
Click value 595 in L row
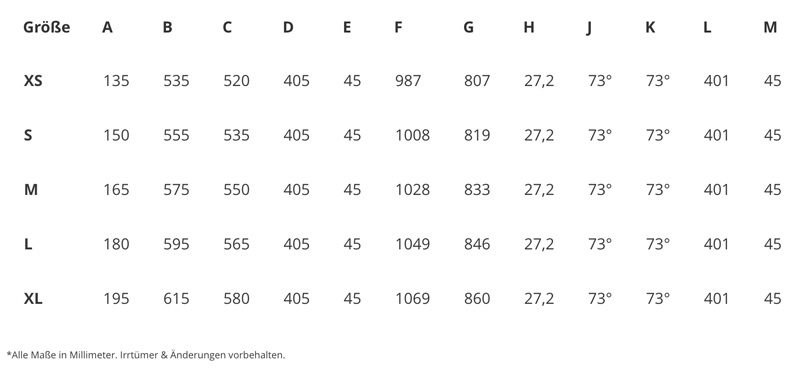click(x=176, y=244)
